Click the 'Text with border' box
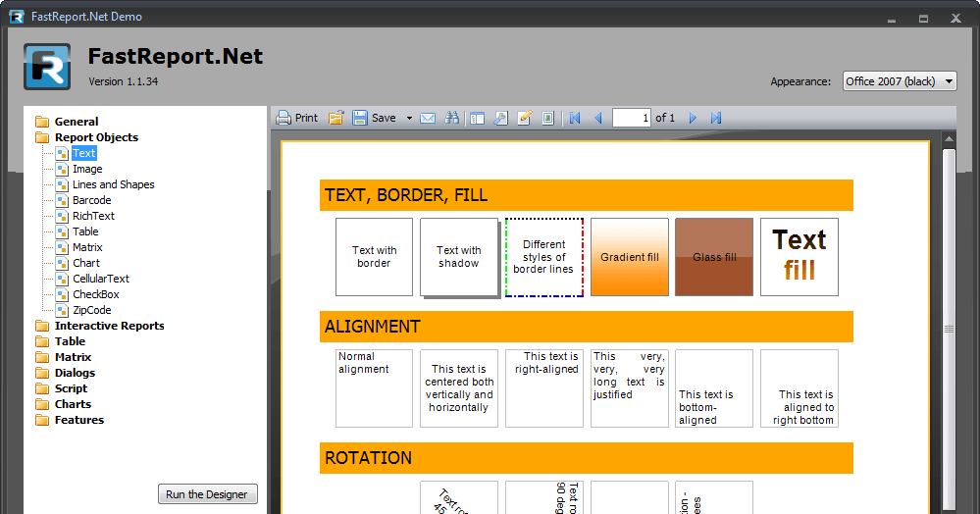 click(x=374, y=256)
